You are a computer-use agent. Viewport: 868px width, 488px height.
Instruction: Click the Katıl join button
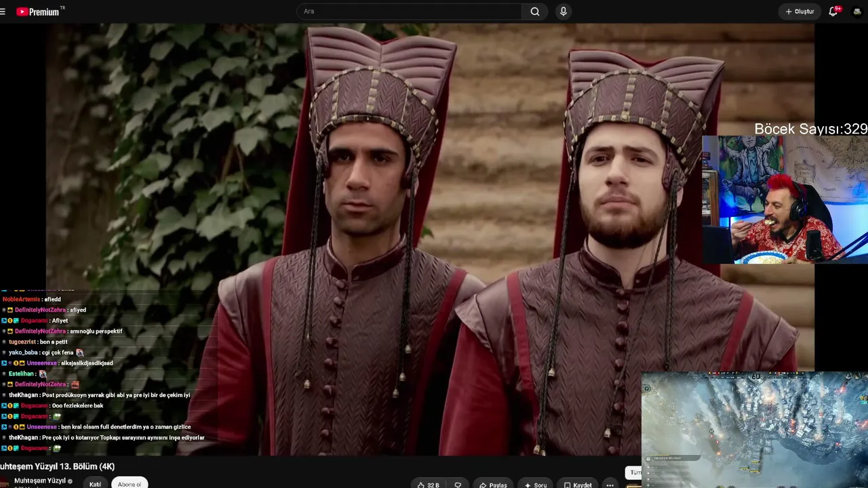(x=95, y=484)
